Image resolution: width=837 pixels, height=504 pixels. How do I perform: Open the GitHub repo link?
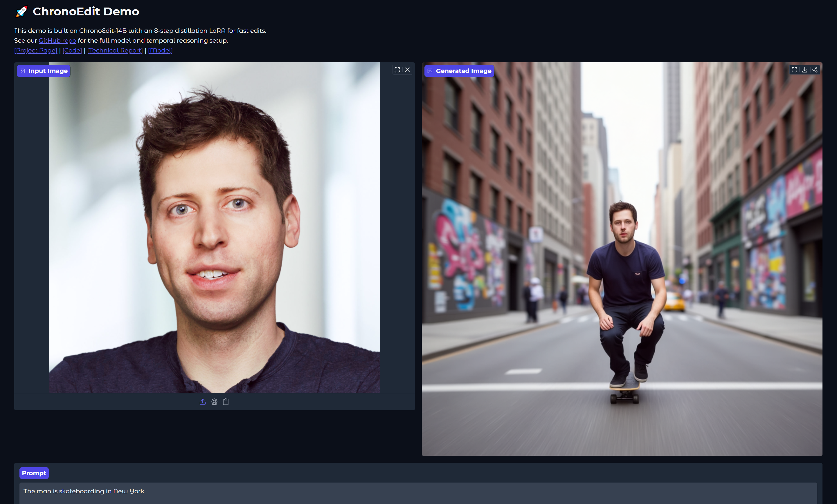tap(57, 40)
